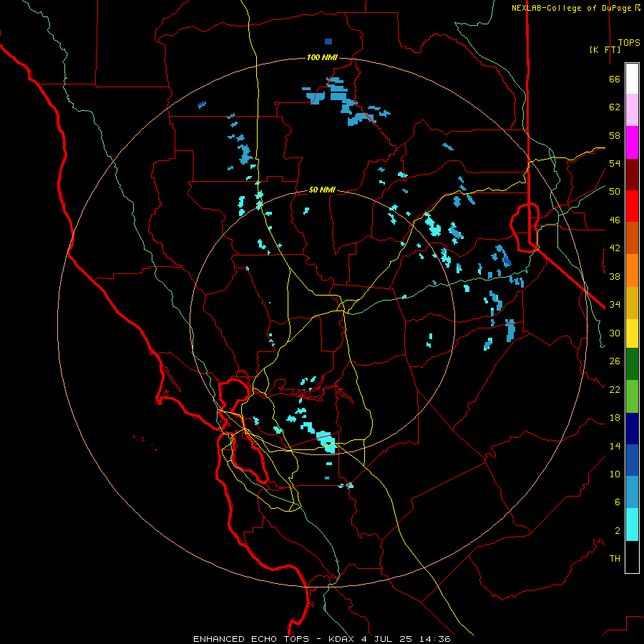This screenshot has height=644, width=644.
Task: Click the "42" legend value
Action: (615, 248)
